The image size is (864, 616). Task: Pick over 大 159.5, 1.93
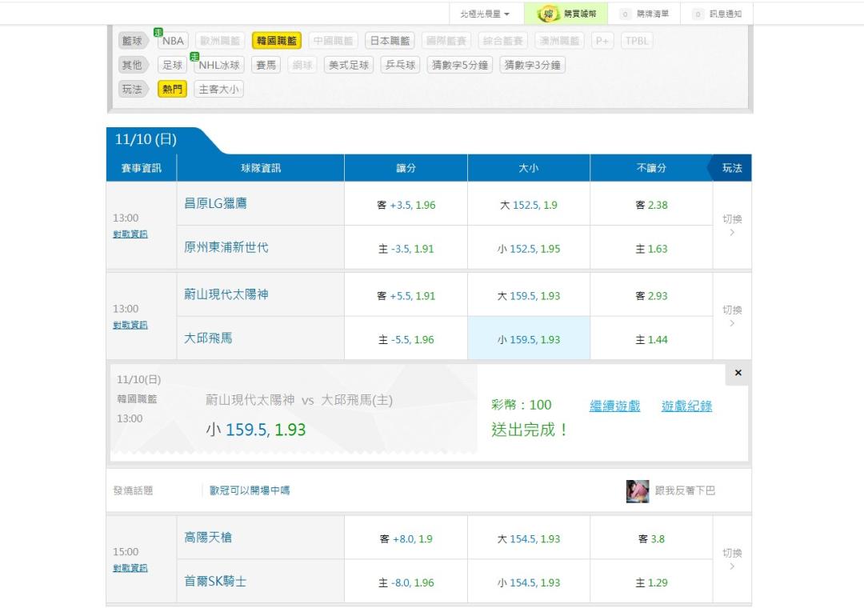pyautogui.click(x=529, y=296)
